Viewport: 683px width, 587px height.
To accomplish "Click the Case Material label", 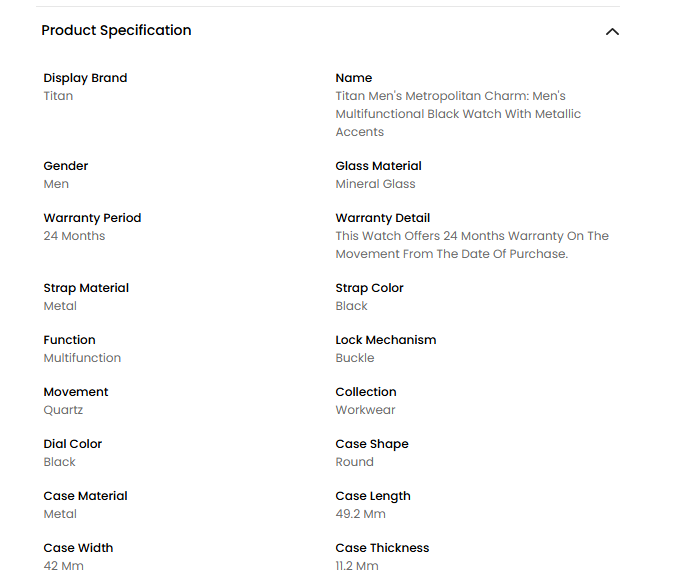I will pos(85,496).
